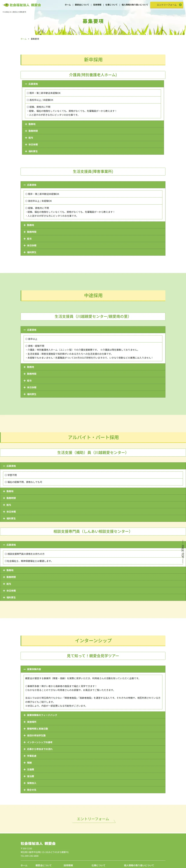This screenshot has width=186, height=868.
Task: Expand 福利厚生 under 生活支援員(障害事業所)
Action: coord(93,252)
